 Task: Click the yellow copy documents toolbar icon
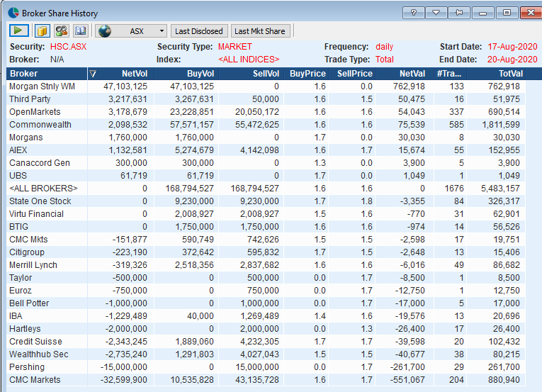click(43, 30)
